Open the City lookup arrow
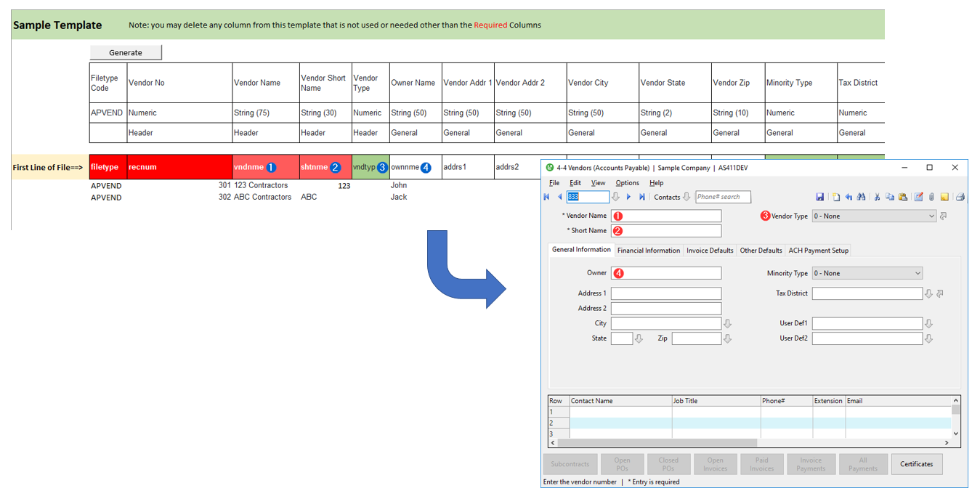 727,324
